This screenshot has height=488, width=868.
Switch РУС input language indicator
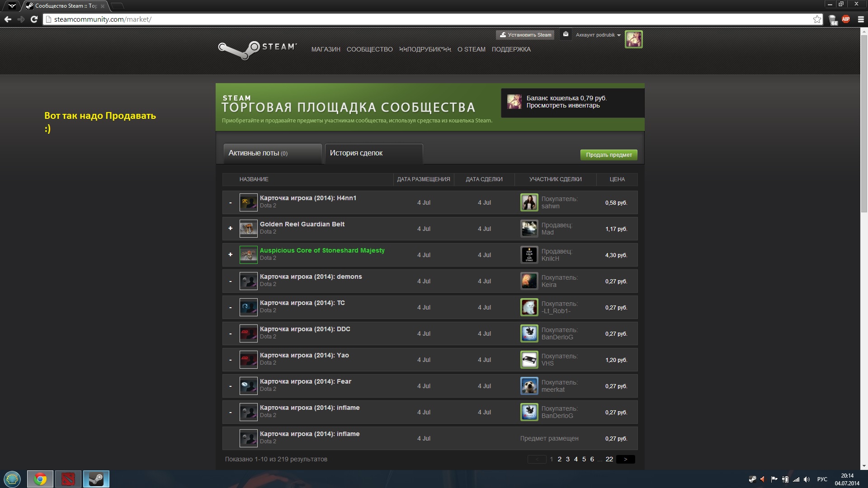click(822, 479)
